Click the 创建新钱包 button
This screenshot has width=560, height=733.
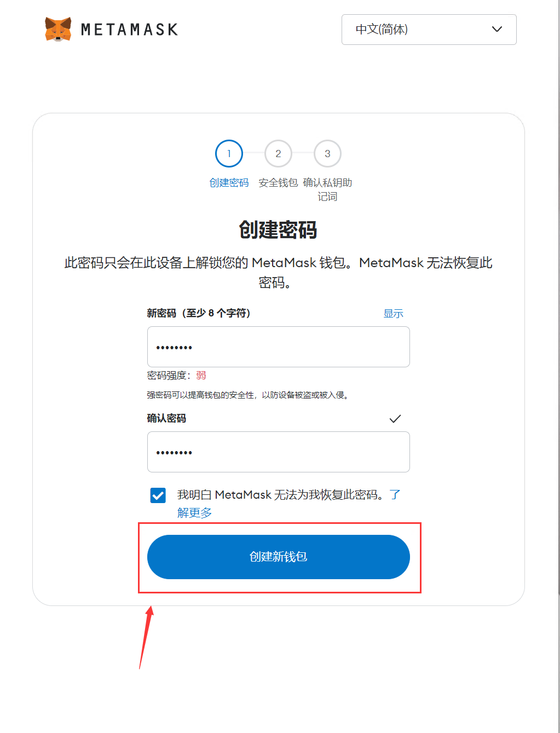click(x=279, y=557)
